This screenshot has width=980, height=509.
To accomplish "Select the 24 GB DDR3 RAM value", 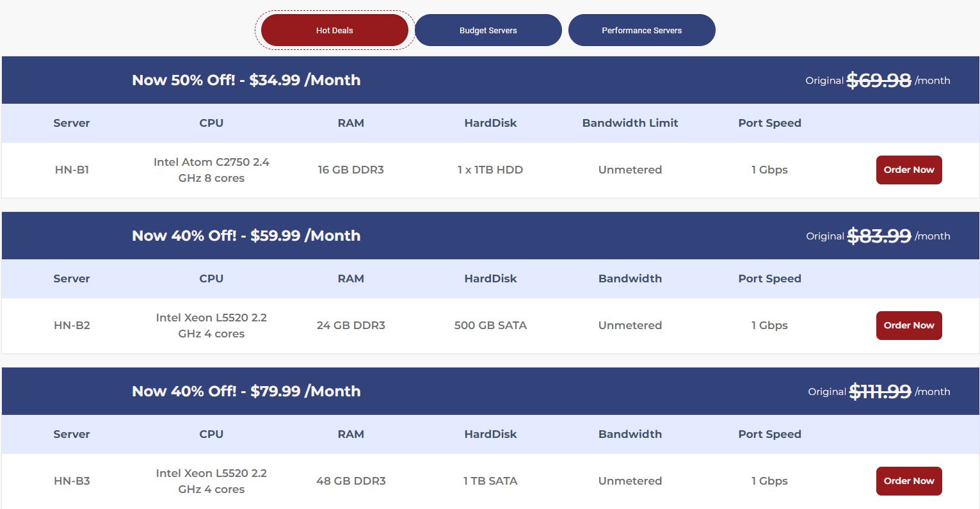I will tap(351, 325).
